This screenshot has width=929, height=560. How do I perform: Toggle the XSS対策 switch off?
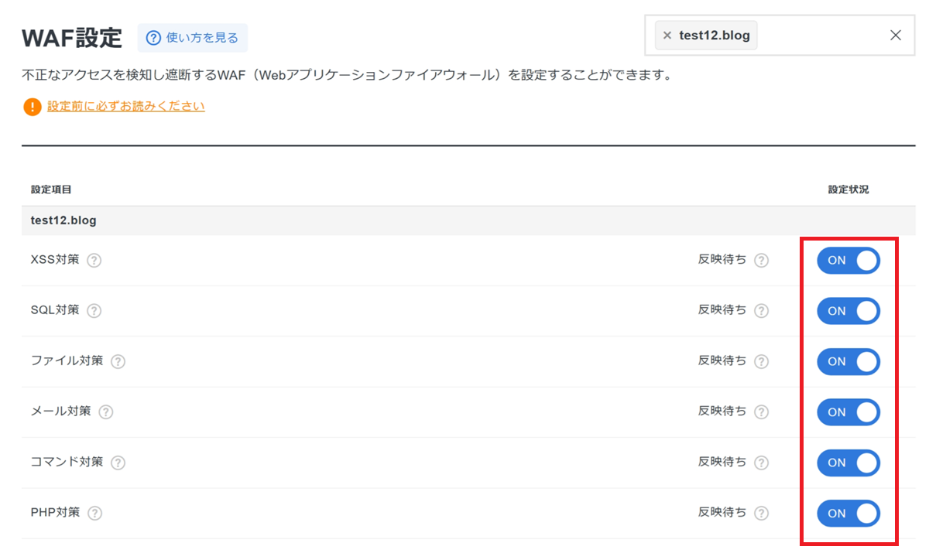click(848, 261)
